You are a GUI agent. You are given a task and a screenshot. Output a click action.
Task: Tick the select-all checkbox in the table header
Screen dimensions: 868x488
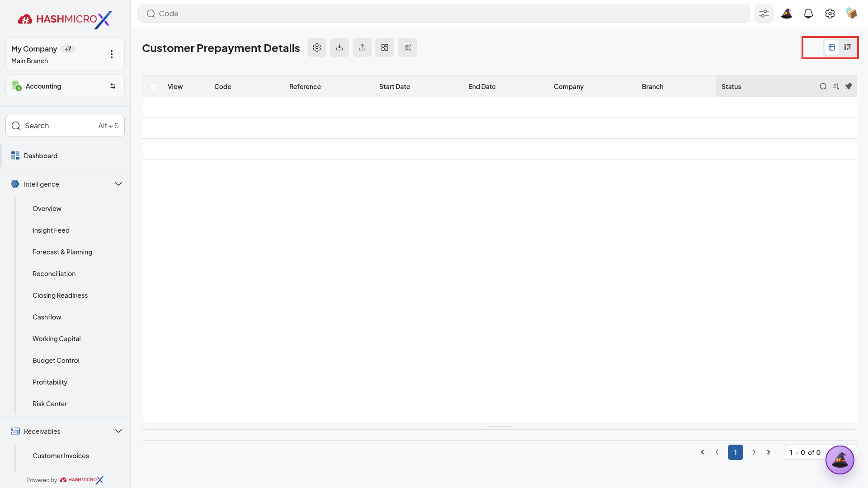(x=153, y=86)
